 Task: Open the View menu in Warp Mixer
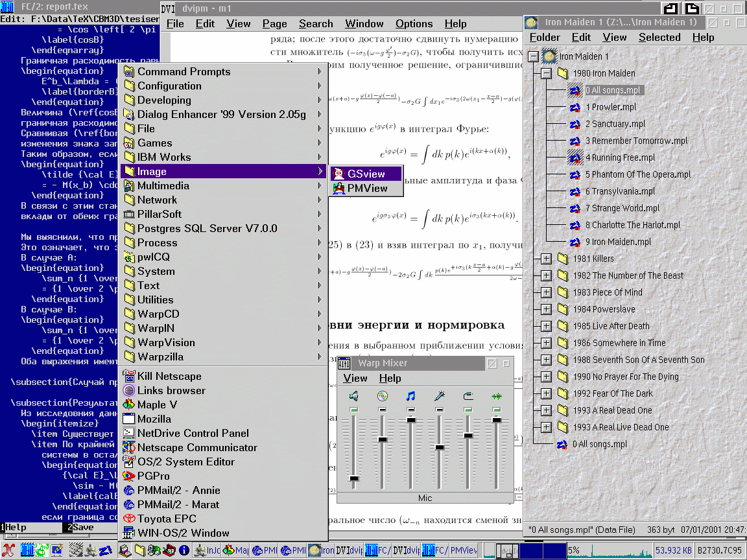pos(355,378)
